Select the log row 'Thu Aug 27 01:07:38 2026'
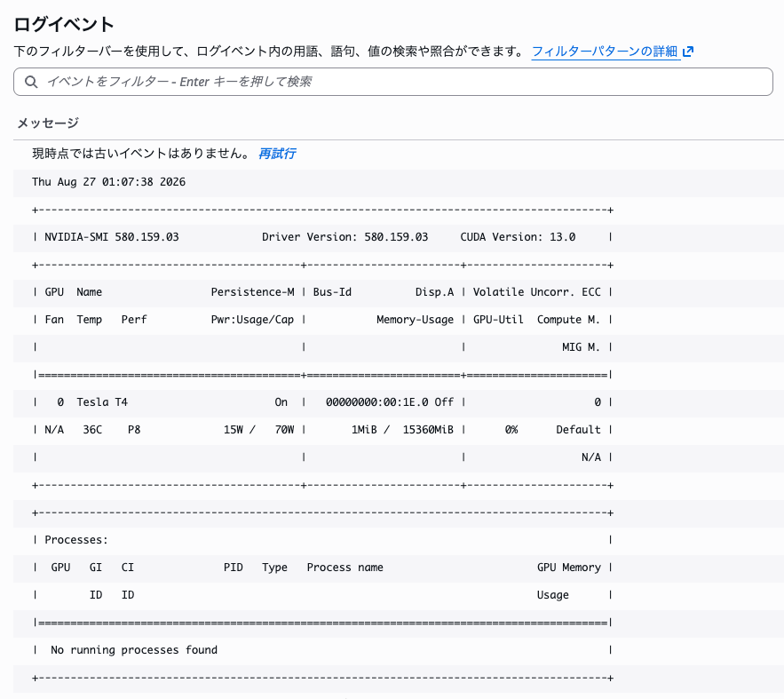This screenshot has height=699, width=784. point(399,182)
